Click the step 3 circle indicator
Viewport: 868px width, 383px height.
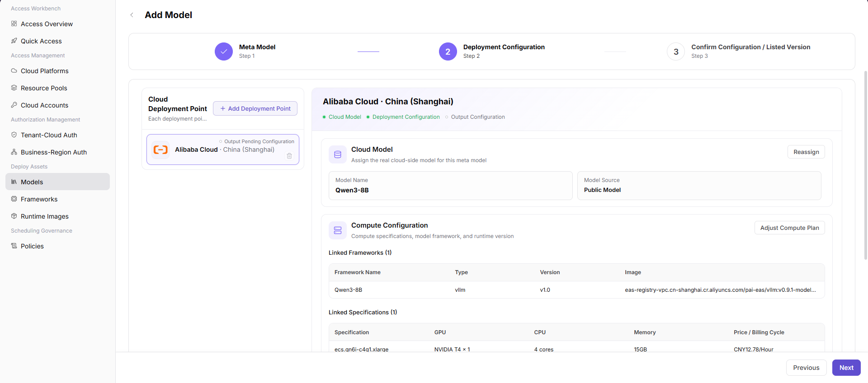[x=676, y=51]
